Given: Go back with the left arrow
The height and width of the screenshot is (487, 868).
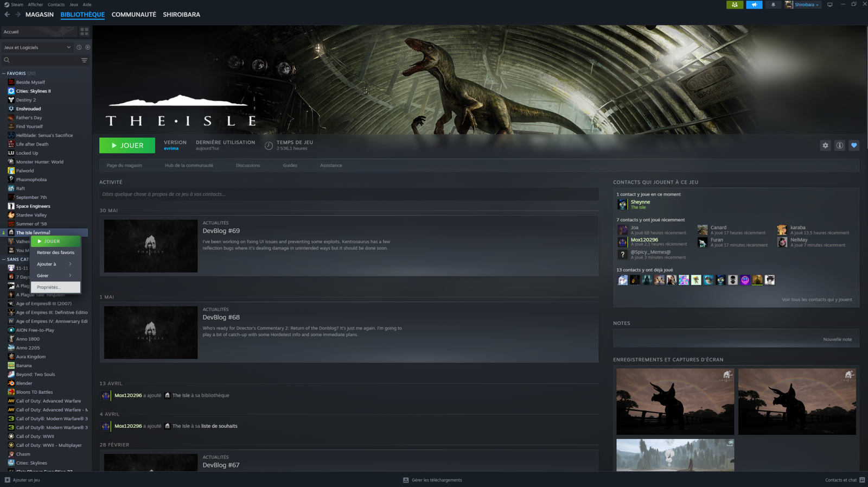Looking at the screenshot, I should pos(7,15).
